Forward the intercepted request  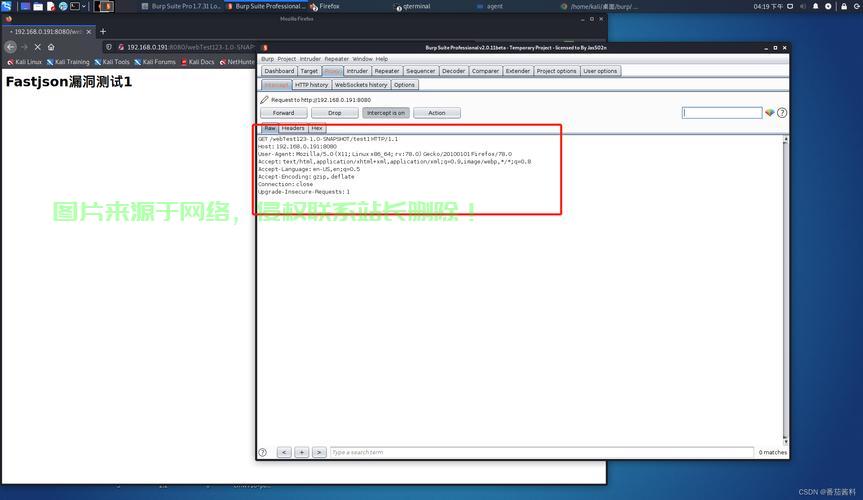coord(283,113)
